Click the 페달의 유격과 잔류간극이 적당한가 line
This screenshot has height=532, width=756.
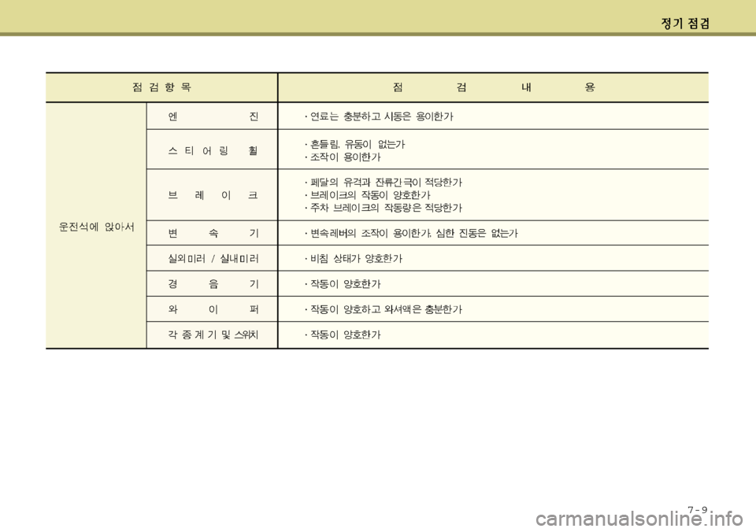[384, 182]
